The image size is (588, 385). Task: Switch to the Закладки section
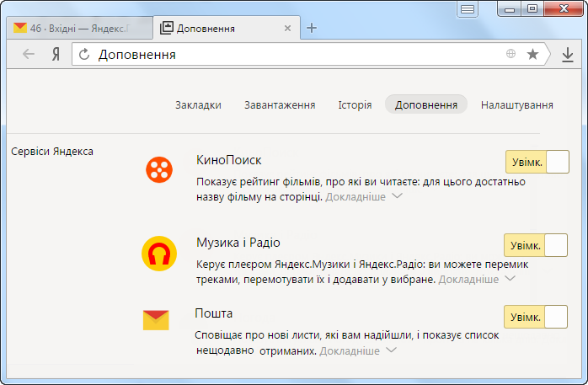[x=198, y=105]
